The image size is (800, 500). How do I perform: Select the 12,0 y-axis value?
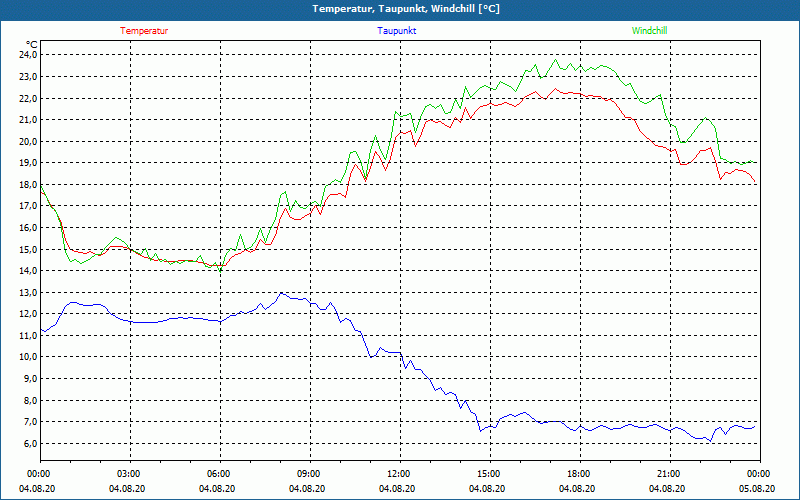29,314
